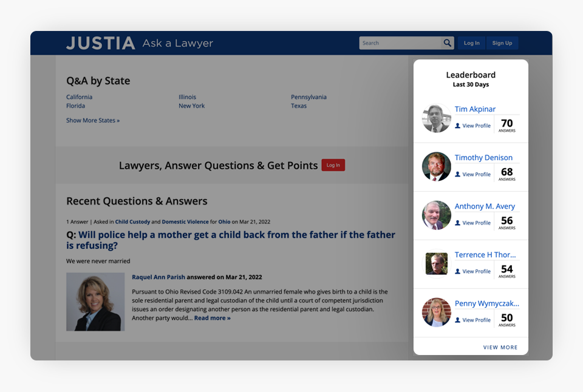Click Timothy Denison's avatar picture
This screenshot has height=392, width=583.
pos(437,167)
